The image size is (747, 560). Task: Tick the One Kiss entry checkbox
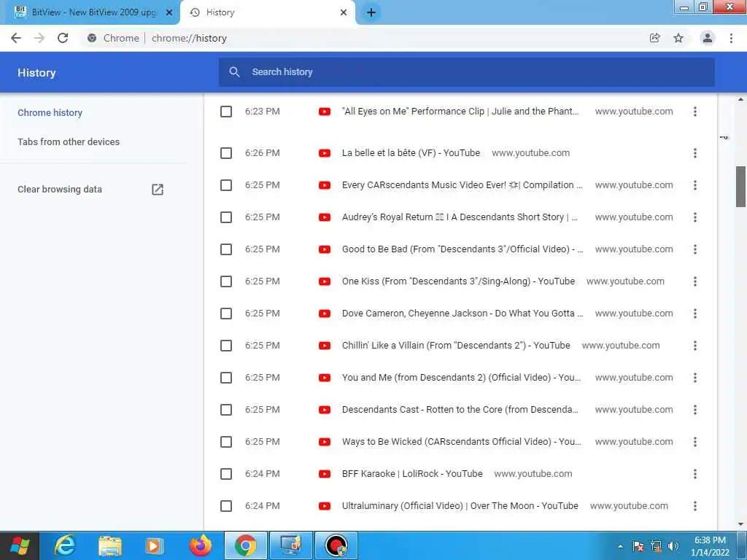[x=226, y=281]
